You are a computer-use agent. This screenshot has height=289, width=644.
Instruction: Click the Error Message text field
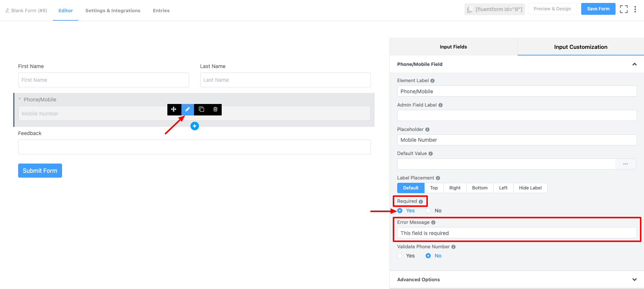pos(517,233)
